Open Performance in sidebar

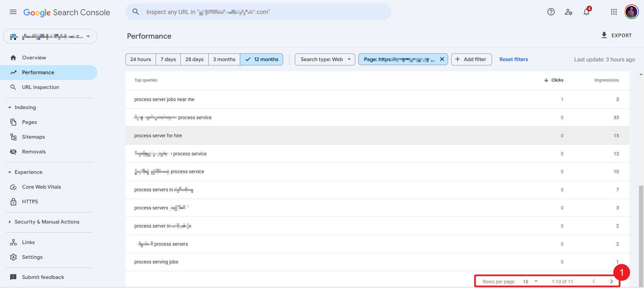[49, 73]
